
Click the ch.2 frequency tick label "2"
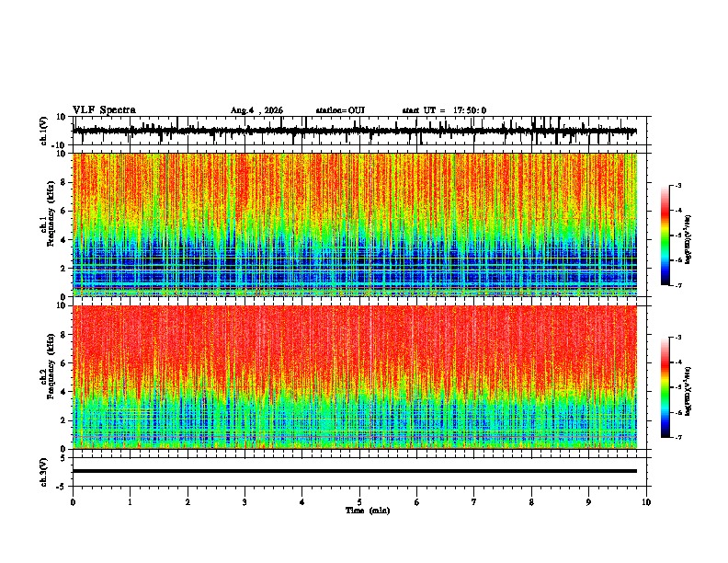click(63, 420)
